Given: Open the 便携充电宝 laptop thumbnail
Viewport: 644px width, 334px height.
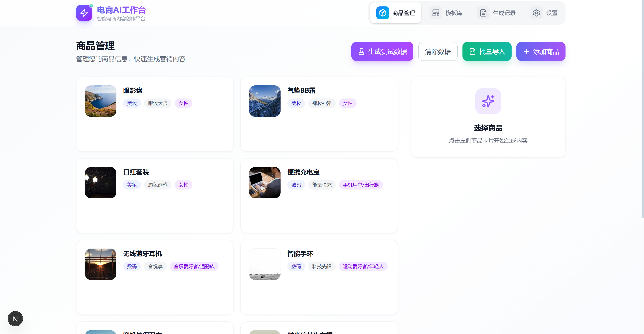Looking at the screenshot, I should click(x=265, y=182).
